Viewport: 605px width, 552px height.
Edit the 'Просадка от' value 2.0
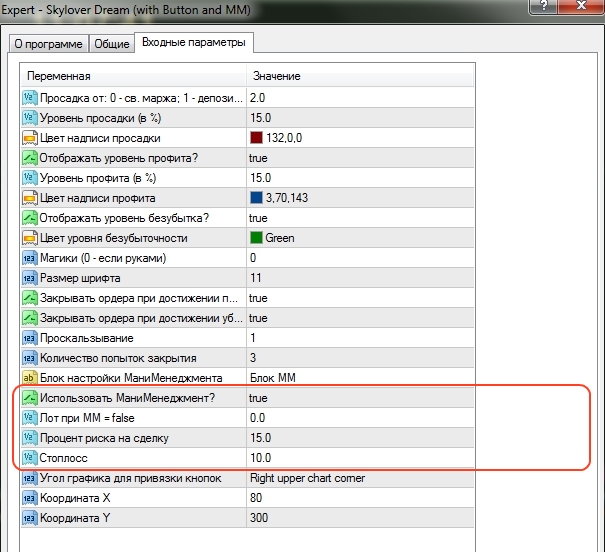tap(257, 98)
